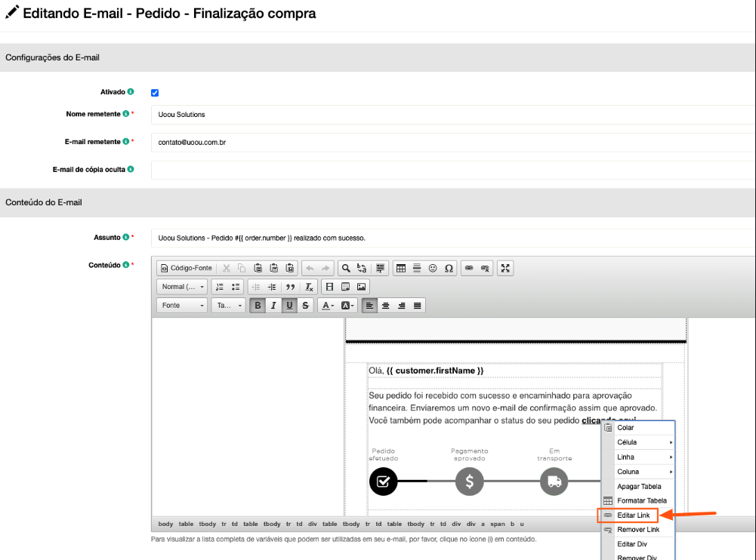Image resolution: width=756 pixels, height=560 pixels.
Task: Click the template insert icon
Action: (345, 287)
